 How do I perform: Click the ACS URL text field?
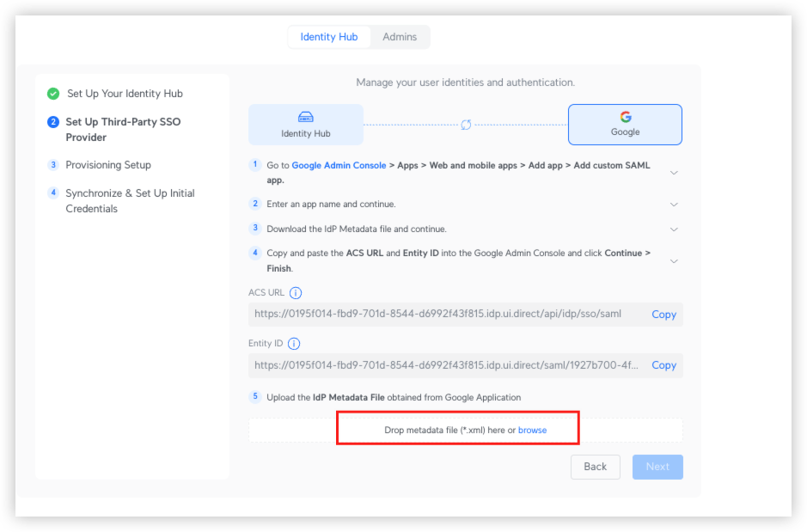tap(465, 315)
